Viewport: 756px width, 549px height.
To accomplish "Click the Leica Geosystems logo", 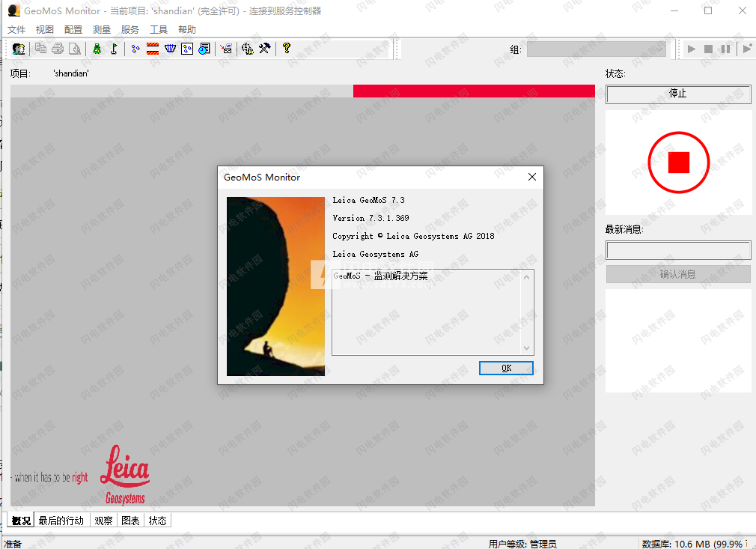I will click(x=125, y=475).
